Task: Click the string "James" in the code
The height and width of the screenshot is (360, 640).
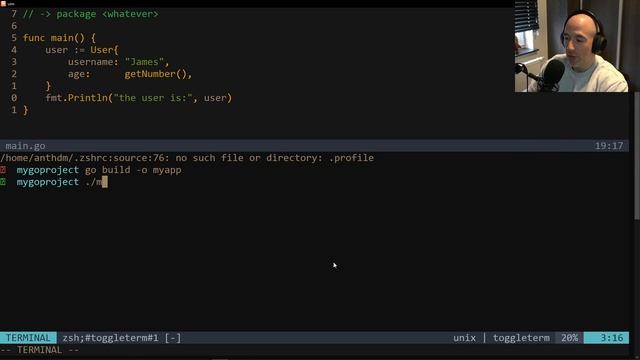Action: [144, 62]
